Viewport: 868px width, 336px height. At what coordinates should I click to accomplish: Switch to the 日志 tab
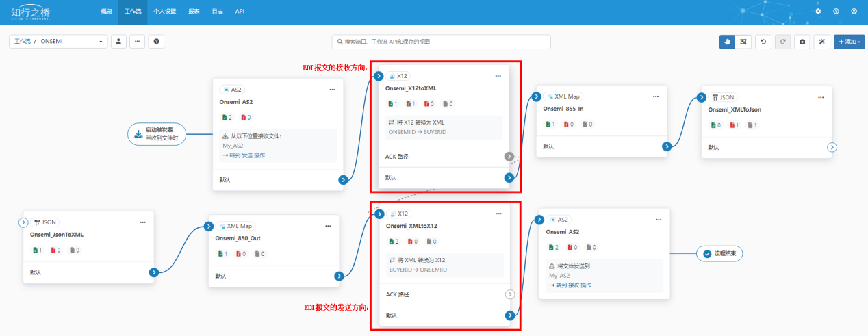pyautogui.click(x=217, y=12)
